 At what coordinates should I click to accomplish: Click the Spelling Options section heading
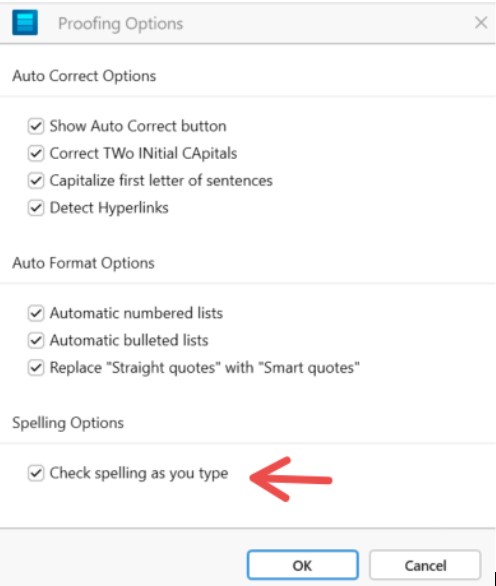click(x=68, y=423)
